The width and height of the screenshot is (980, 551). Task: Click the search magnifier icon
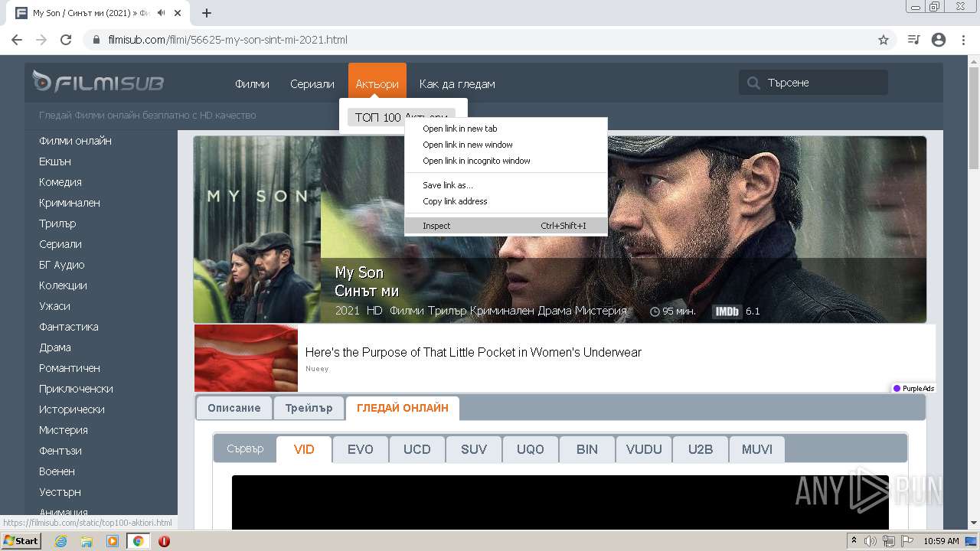[x=753, y=83]
